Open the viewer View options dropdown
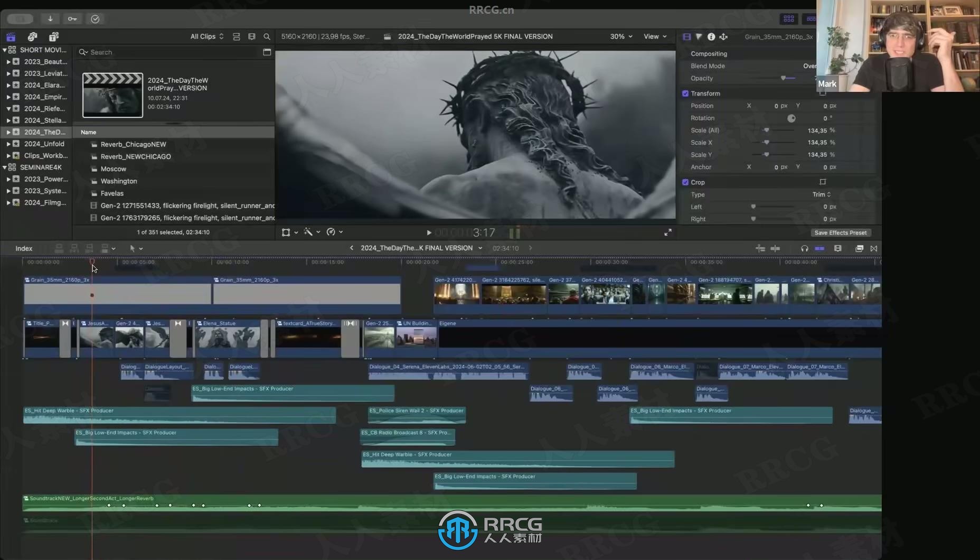 [x=655, y=36]
